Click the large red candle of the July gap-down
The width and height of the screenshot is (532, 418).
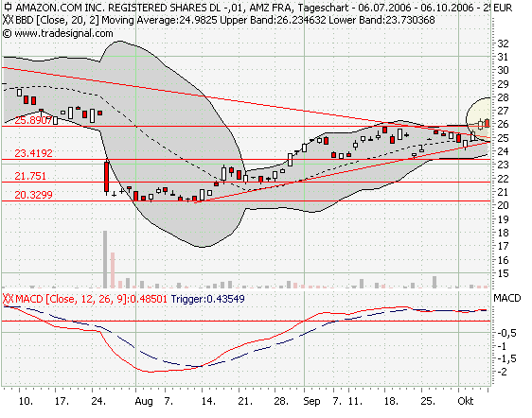click(107, 177)
